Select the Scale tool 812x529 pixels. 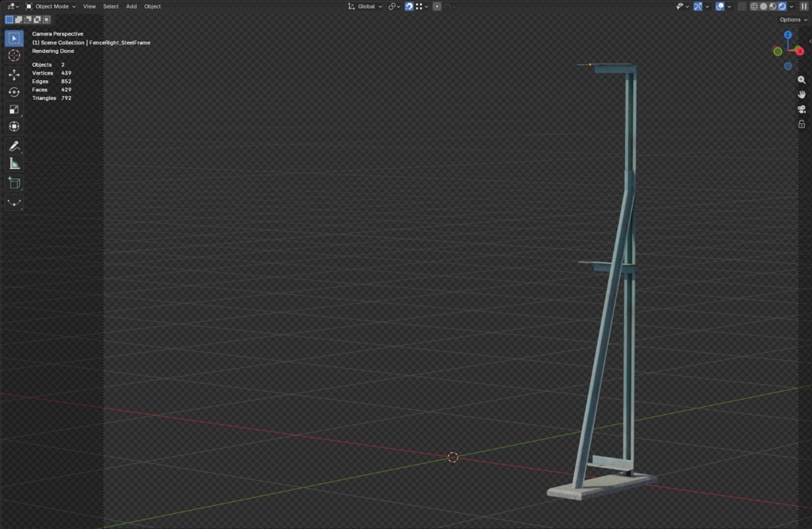(x=14, y=109)
